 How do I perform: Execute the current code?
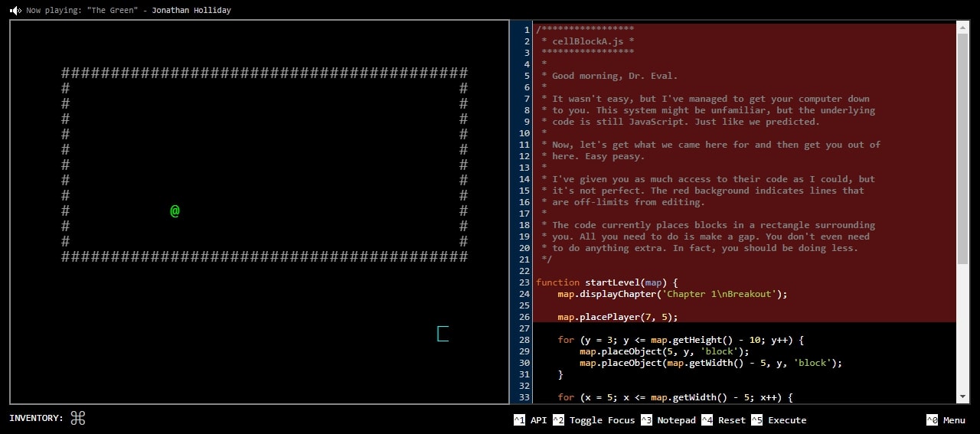pyautogui.click(x=779, y=419)
